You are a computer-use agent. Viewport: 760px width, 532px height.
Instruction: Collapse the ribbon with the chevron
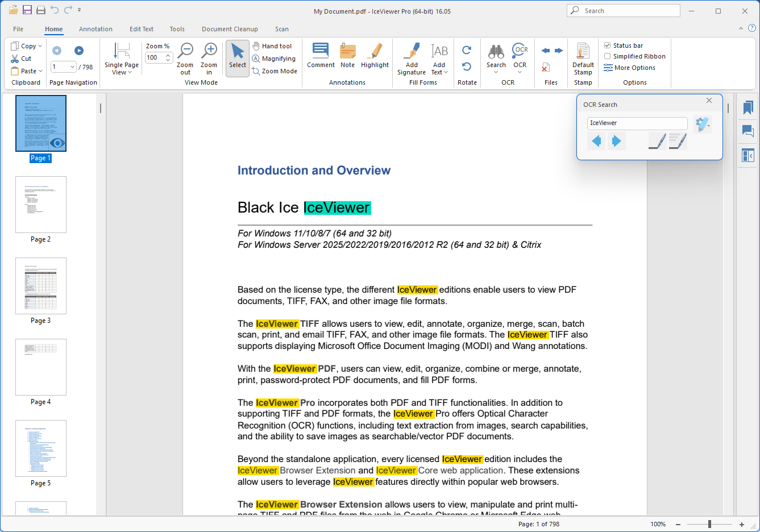click(741, 28)
